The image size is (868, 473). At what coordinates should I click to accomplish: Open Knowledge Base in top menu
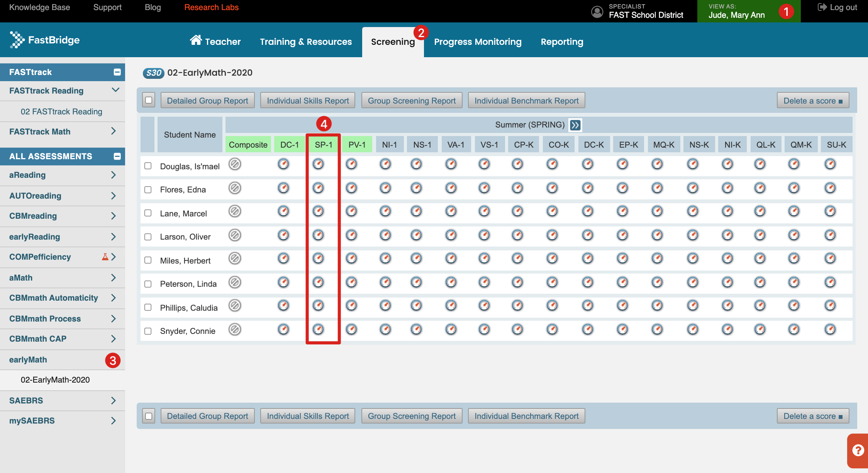coord(39,7)
